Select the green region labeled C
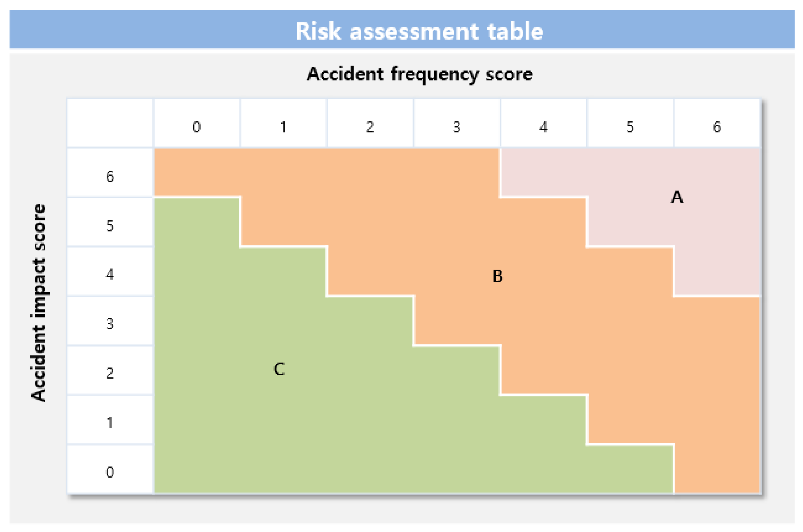This screenshot has height=532, width=803. 279,369
